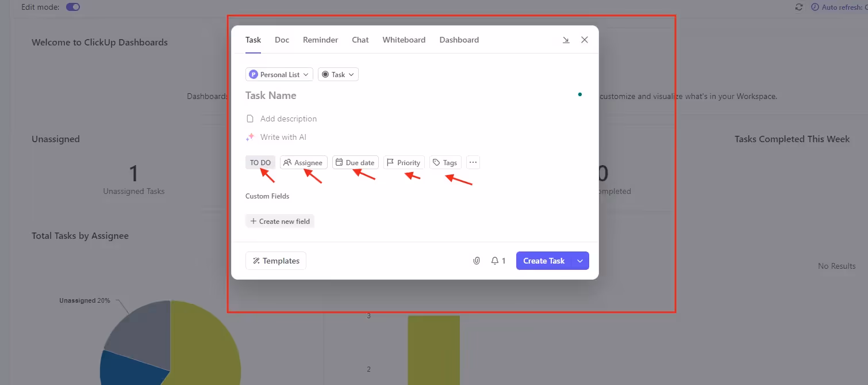Click the Custom Fields label
The width and height of the screenshot is (868, 385).
267,196
